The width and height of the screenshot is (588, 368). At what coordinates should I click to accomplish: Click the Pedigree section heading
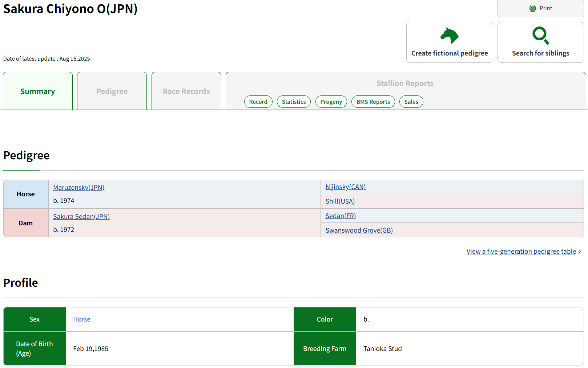[27, 155]
